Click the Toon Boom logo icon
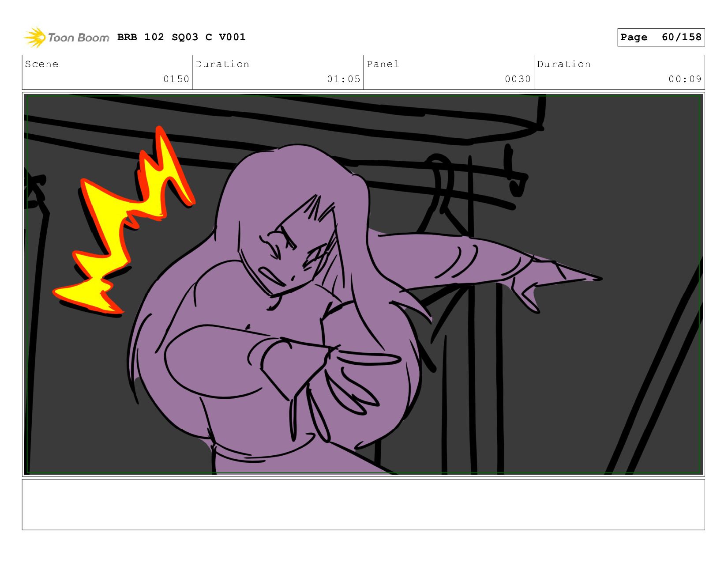This screenshot has height=563, width=728. (35, 38)
